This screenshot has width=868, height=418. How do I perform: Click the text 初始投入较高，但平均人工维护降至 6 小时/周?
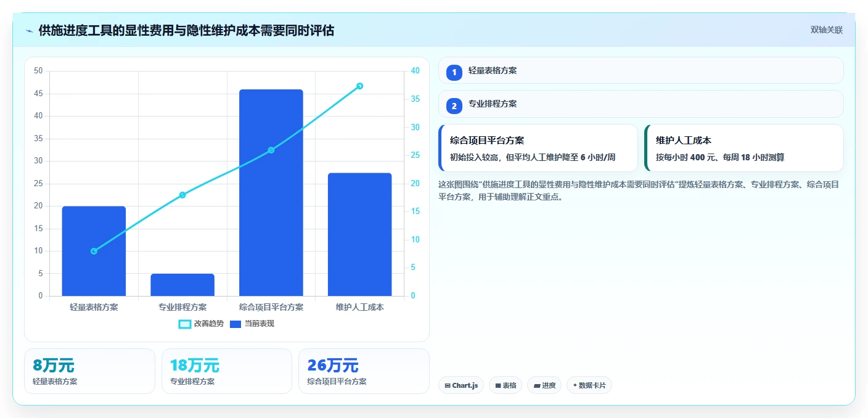(x=533, y=157)
